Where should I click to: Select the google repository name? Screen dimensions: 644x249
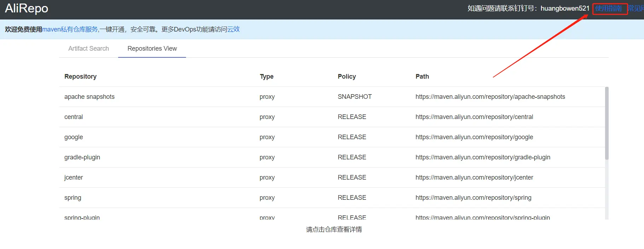tap(74, 137)
